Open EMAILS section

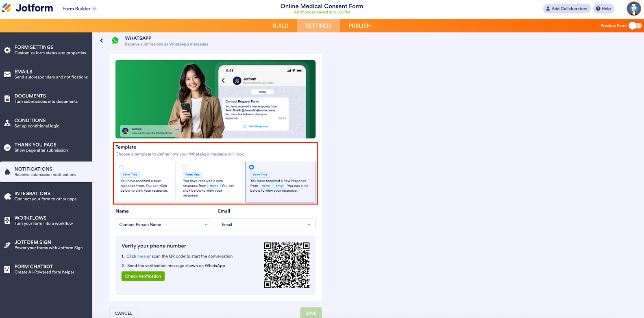(x=46, y=74)
